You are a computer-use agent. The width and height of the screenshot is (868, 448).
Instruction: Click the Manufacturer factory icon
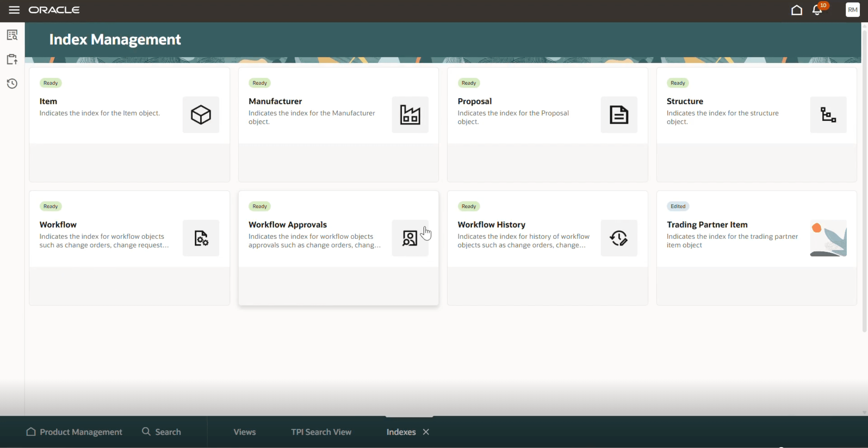[x=410, y=114]
